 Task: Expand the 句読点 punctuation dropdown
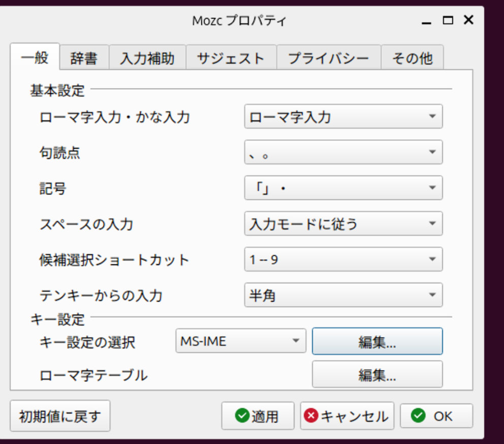click(x=343, y=152)
